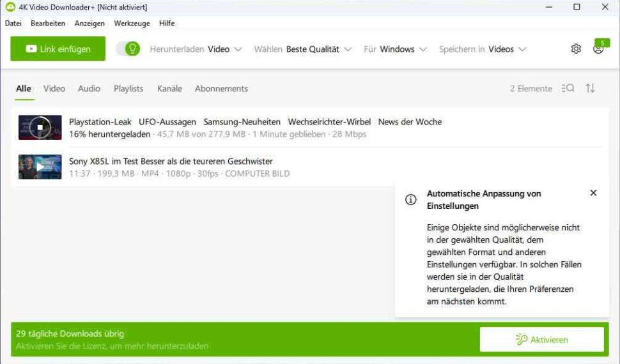Click the info icon in the notification
The height and width of the screenshot is (364, 620).
pyautogui.click(x=411, y=200)
